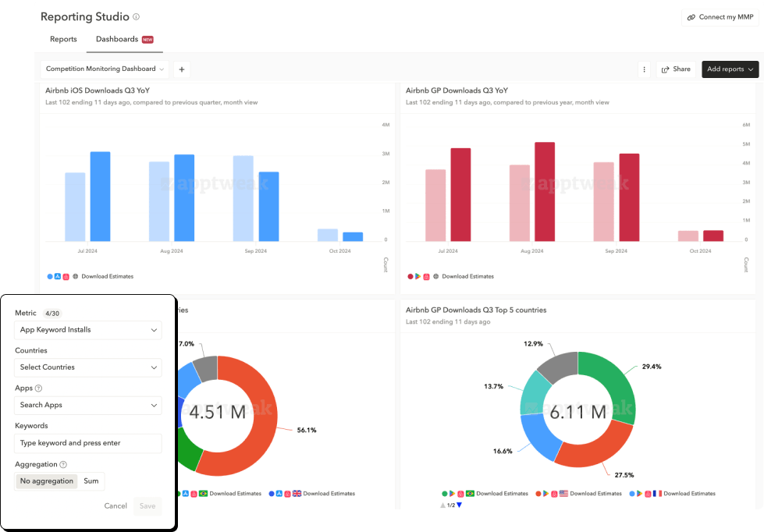764x532 pixels.
Task: Select the Dashboards tab
Action: tap(116, 39)
